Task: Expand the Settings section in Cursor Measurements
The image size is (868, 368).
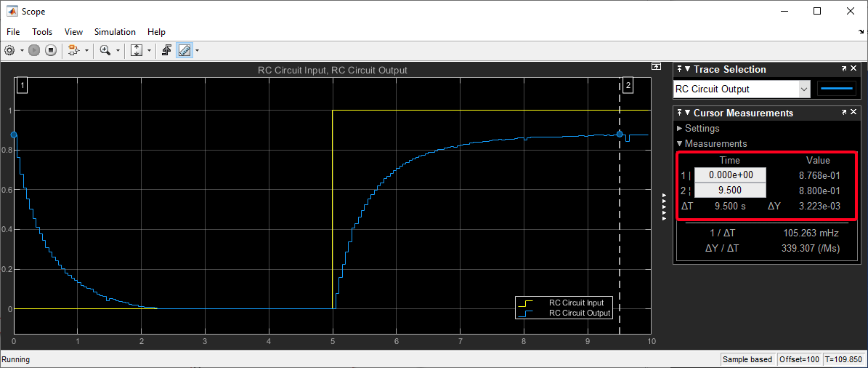Action: pos(702,128)
